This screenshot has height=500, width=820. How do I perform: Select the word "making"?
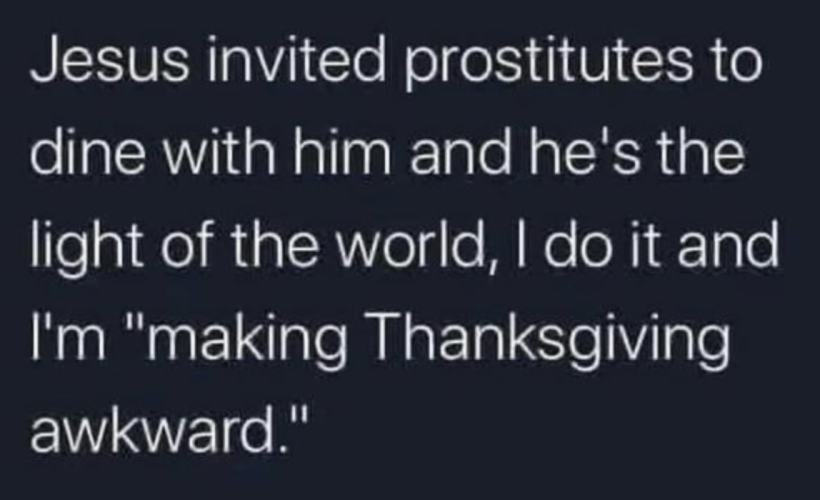(x=247, y=341)
